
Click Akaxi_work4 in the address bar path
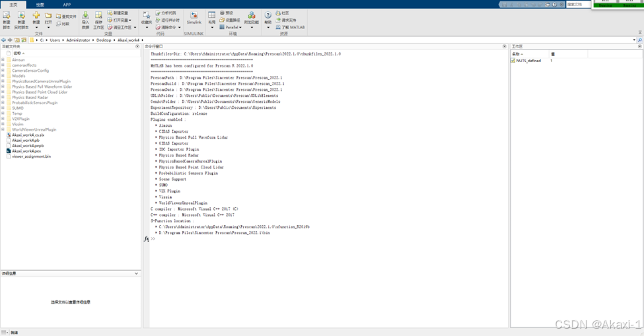point(128,40)
